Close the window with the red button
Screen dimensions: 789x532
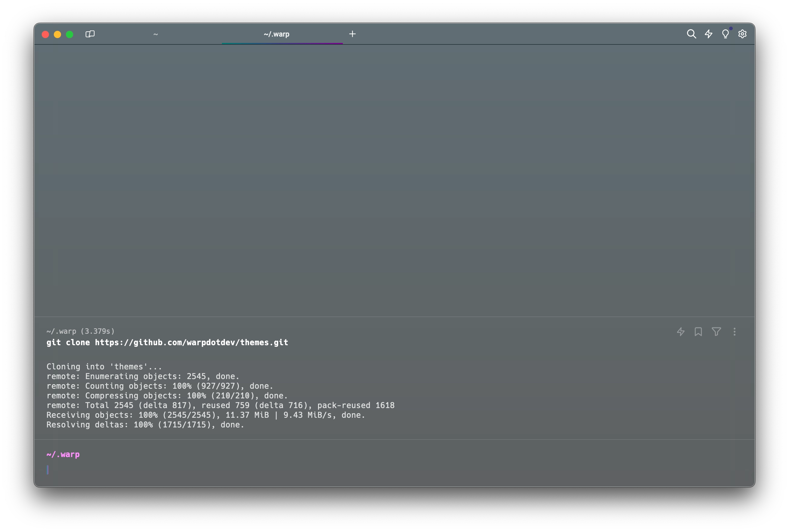(x=45, y=34)
